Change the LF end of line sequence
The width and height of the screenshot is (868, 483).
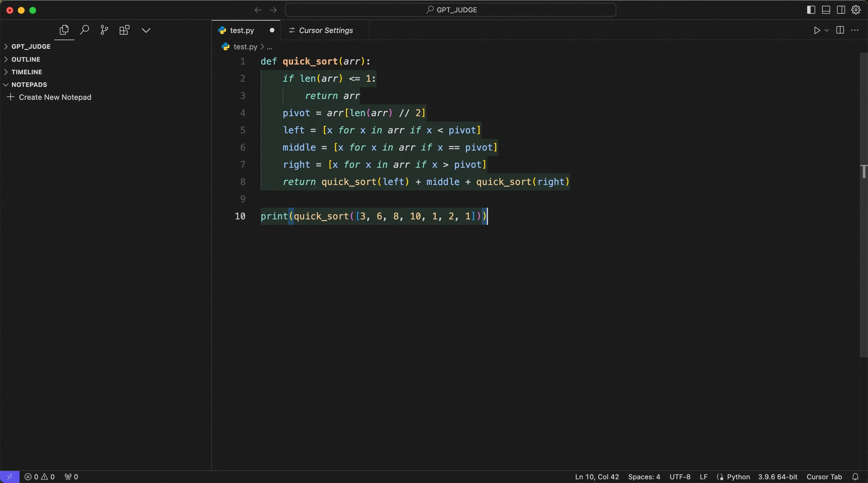point(703,477)
